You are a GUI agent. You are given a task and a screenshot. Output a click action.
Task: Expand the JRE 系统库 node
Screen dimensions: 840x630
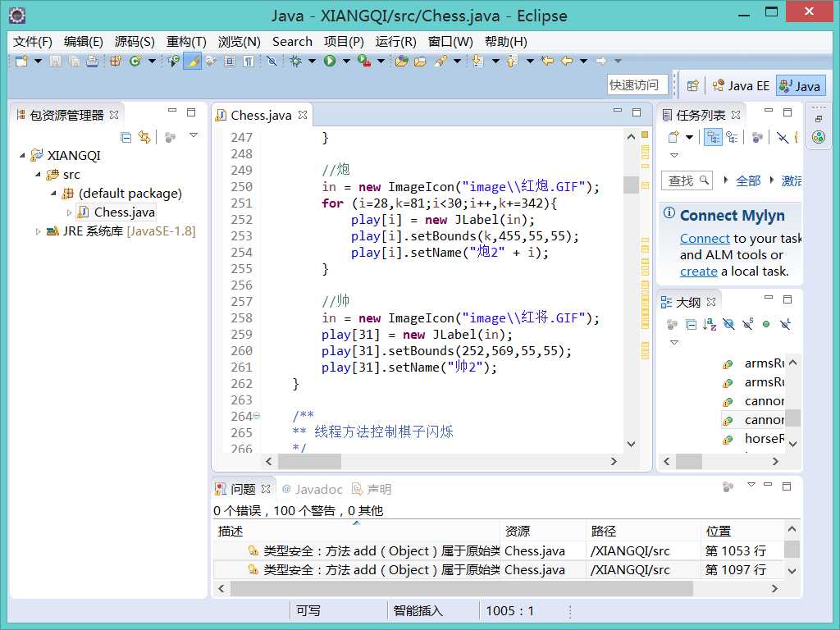(x=38, y=231)
